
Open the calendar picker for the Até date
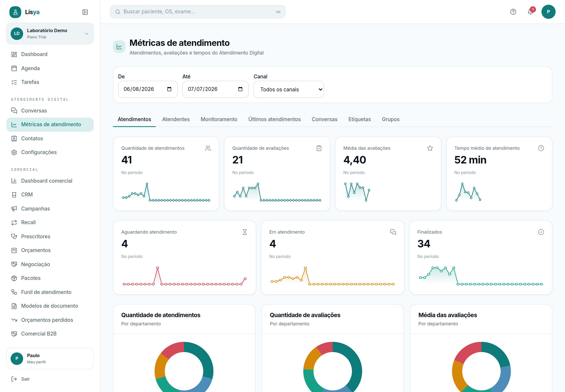click(240, 89)
